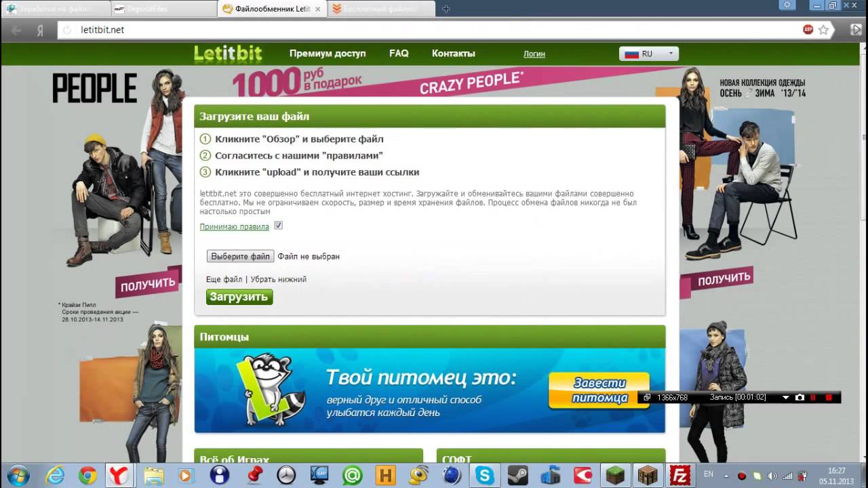868x488 pixels.
Task: Open the FAQ menu item
Action: point(399,54)
